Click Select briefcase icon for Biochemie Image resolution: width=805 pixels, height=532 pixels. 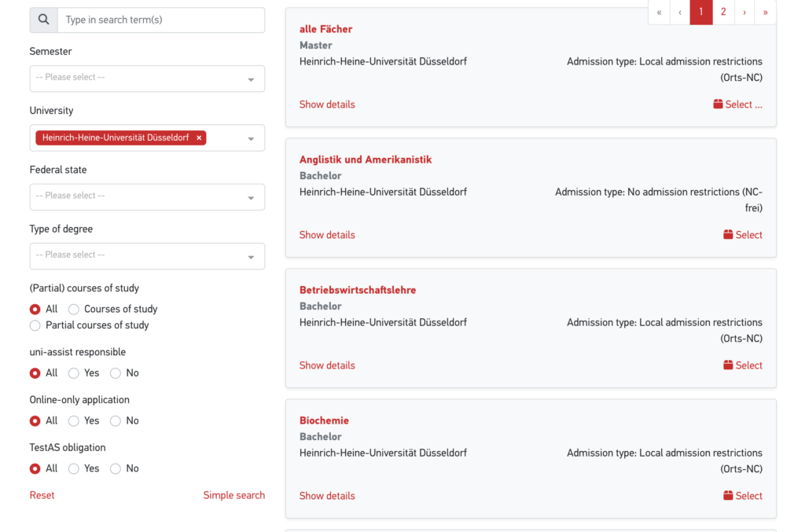(x=728, y=496)
